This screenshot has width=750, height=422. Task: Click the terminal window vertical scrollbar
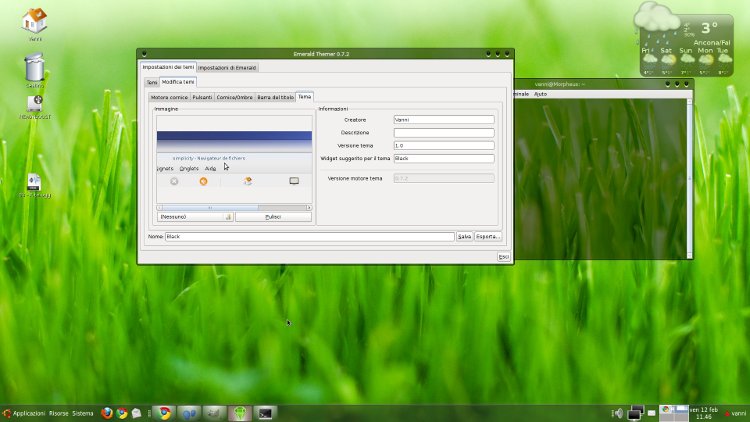[689, 178]
